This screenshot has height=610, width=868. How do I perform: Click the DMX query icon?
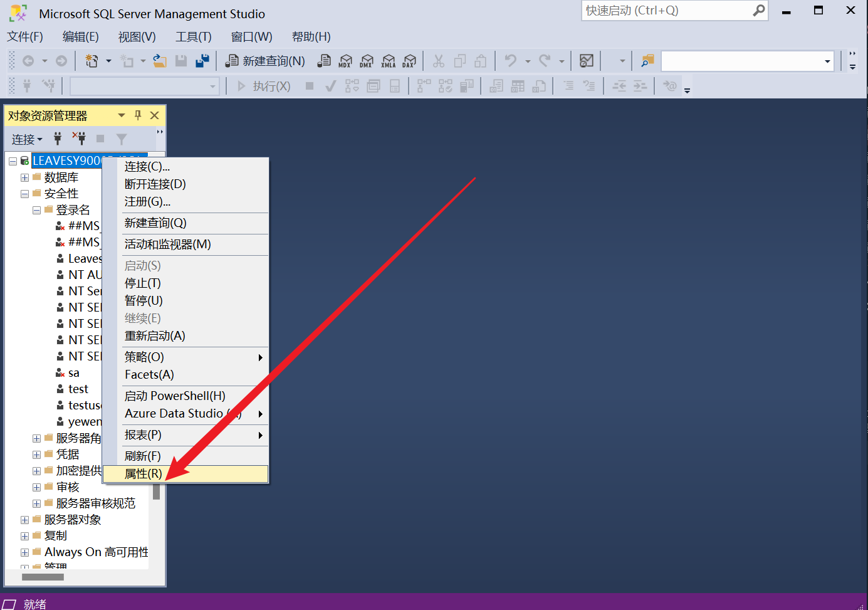pyautogui.click(x=367, y=61)
